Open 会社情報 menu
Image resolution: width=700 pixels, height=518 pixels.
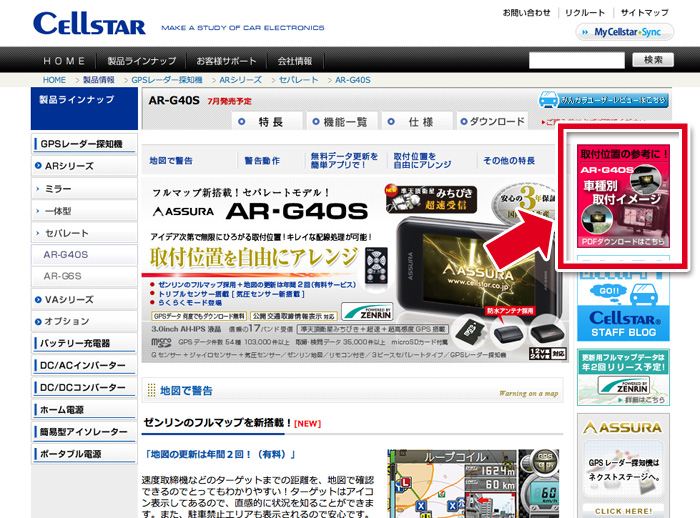click(295, 61)
